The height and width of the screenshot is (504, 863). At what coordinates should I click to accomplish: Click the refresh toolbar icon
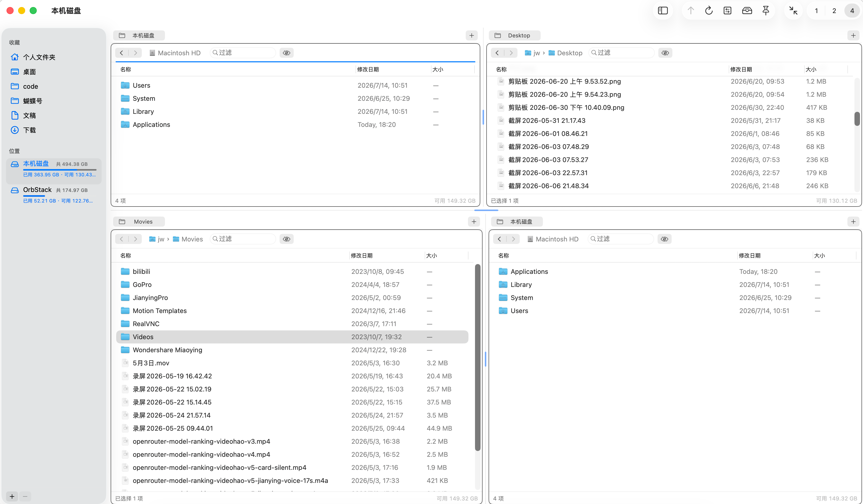[709, 11]
